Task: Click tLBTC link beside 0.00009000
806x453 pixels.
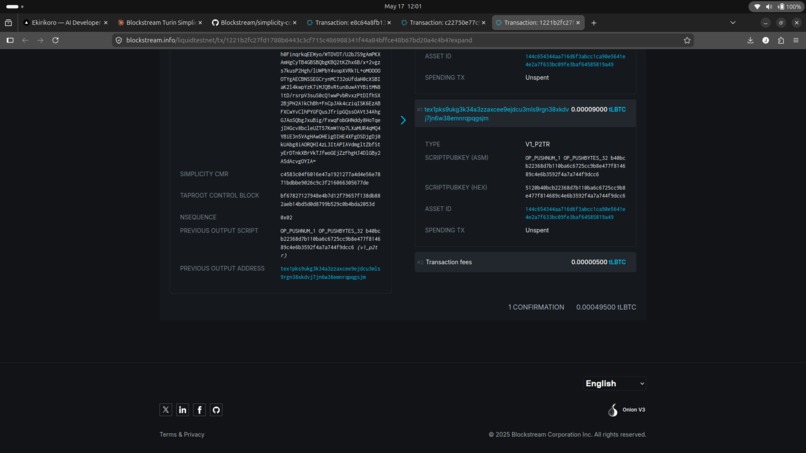Action: click(617, 110)
